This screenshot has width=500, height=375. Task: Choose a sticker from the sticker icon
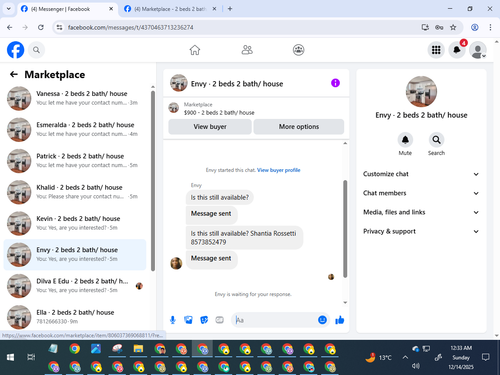[204, 320]
